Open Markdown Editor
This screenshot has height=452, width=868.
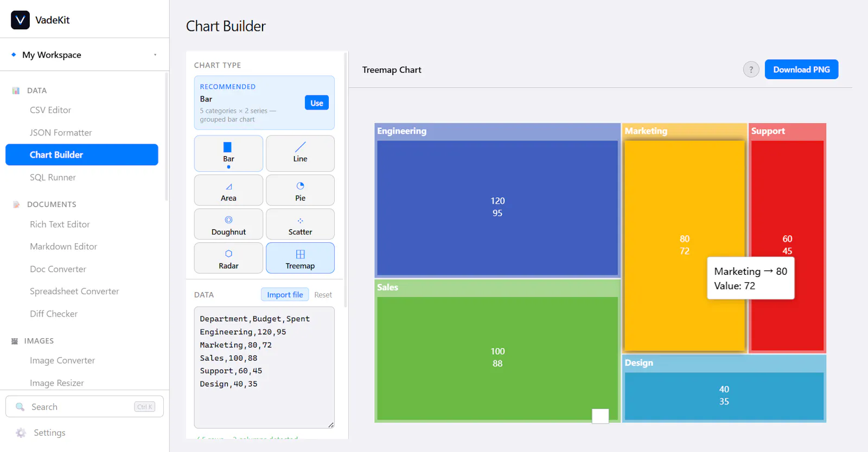(x=63, y=247)
